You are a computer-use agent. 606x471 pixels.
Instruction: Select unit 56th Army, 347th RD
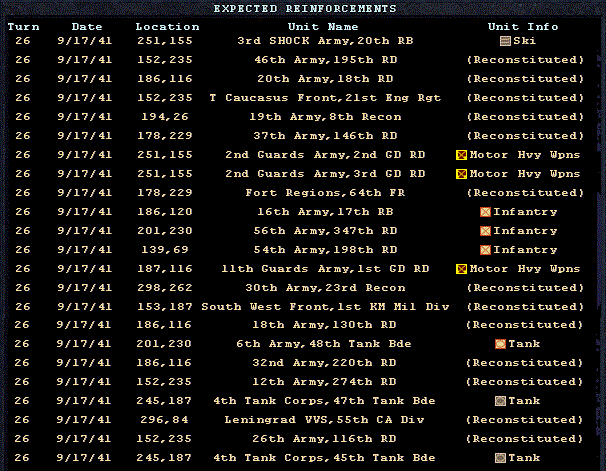pos(325,231)
